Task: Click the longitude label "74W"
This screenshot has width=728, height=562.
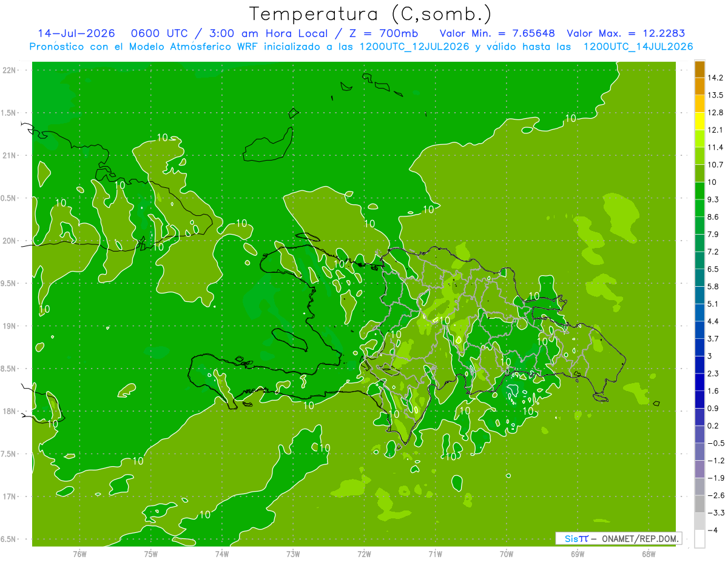Action: (222, 554)
